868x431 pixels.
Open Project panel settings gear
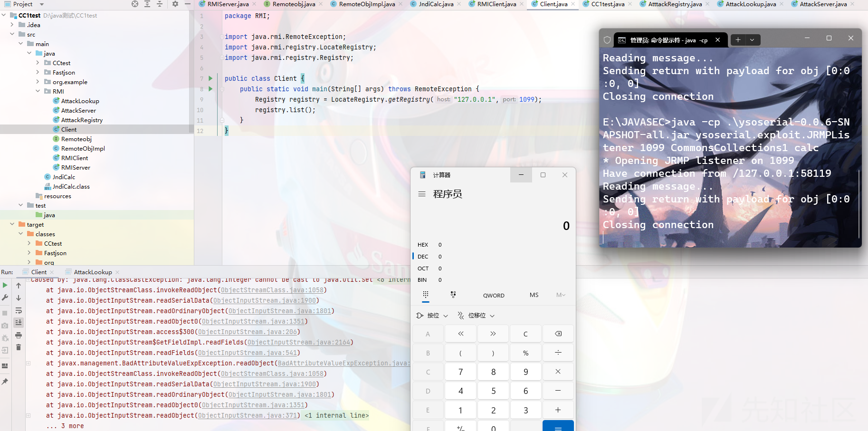click(175, 4)
